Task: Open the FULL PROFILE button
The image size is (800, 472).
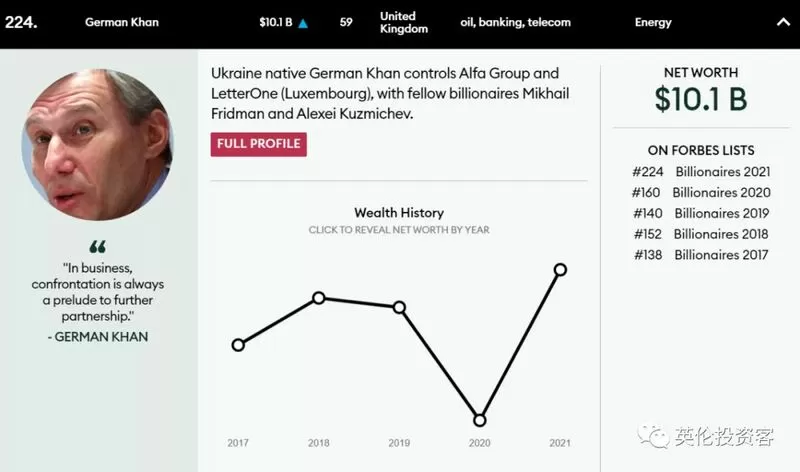Action: 259,144
